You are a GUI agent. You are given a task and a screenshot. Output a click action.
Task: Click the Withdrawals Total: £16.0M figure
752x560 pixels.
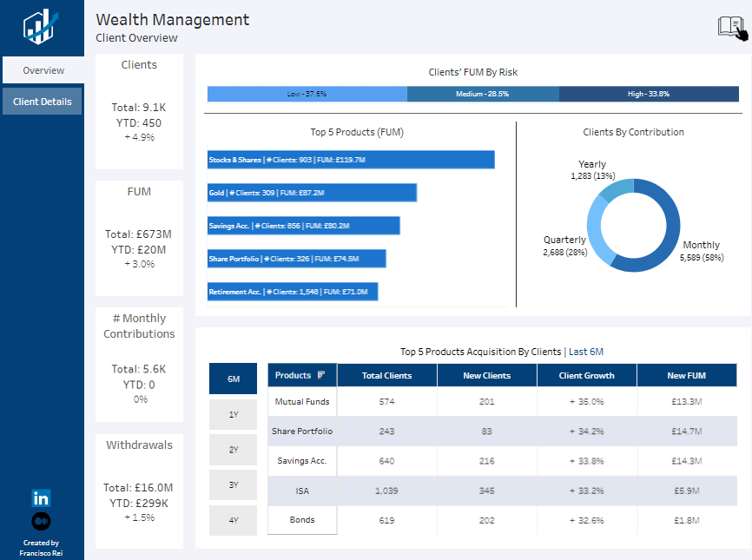point(138,488)
